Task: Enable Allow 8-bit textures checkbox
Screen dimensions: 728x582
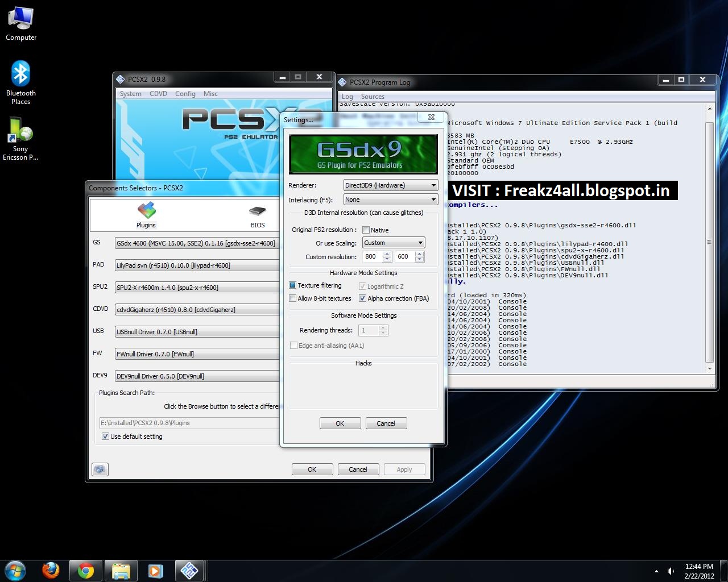Action: pos(293,298)
